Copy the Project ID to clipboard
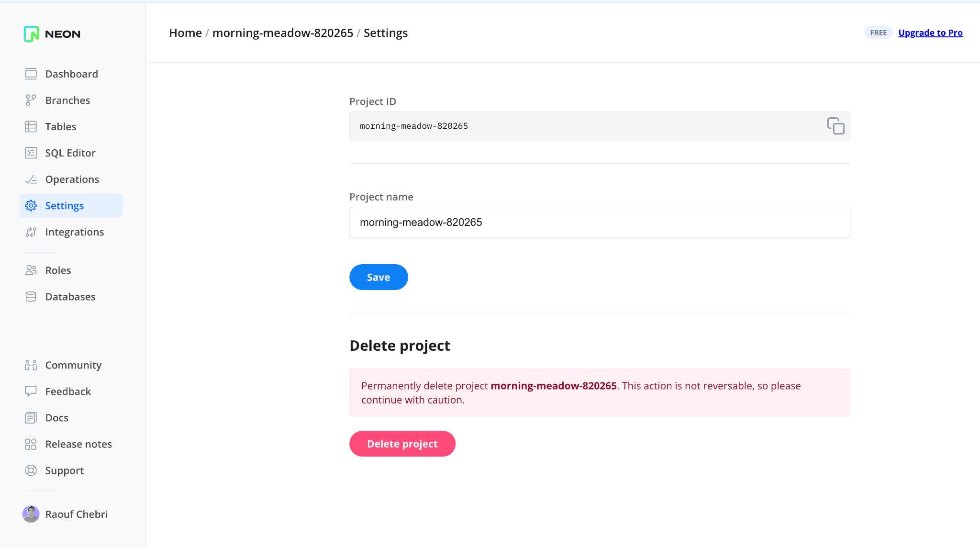Viewport: 980px width, 548px height. click(x=835, y=126)
